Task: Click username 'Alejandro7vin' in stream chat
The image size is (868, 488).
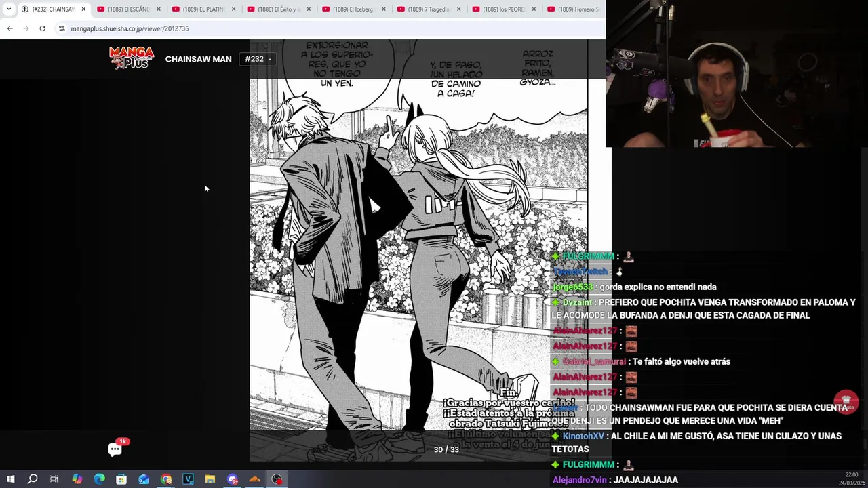Action: pyautogui.click(x=580, y=480)
